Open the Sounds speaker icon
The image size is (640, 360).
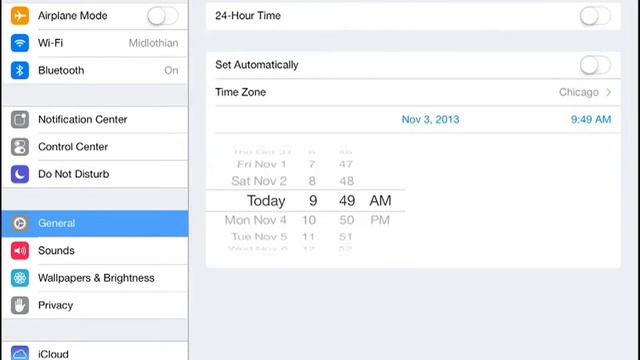tap(20, 251)
